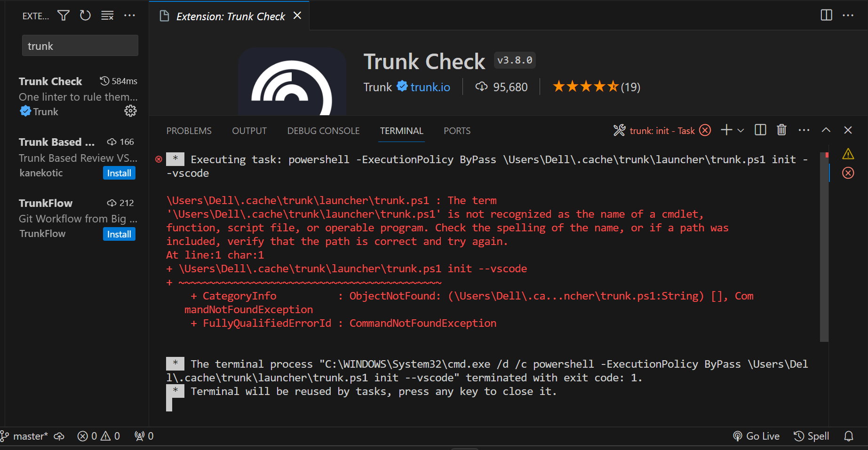Image resolution: width=868 pixels, height=450 pixels.
Task: Switch to the PROBLEMS panel tab
Action: [x=189, y=131]
